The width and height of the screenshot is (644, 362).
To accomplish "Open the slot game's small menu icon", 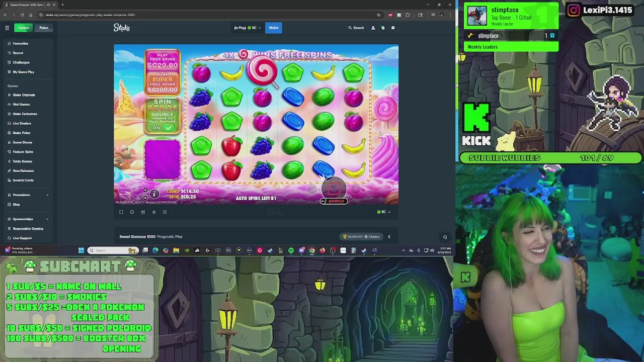I will point(145,191).
